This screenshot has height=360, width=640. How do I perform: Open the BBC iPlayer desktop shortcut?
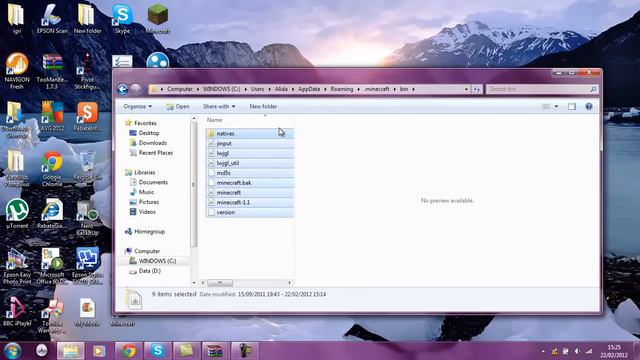click(17, 311)
